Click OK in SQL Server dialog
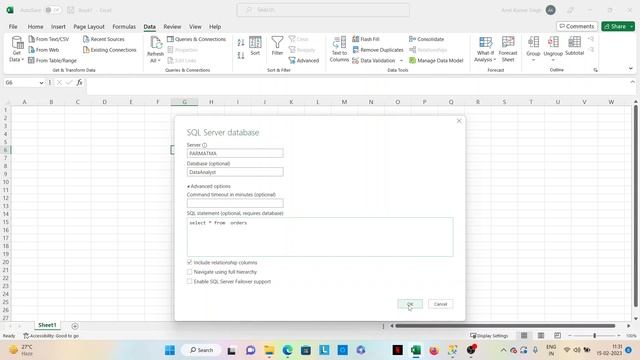This screenshot has height=360, width=640. point(410,304)
